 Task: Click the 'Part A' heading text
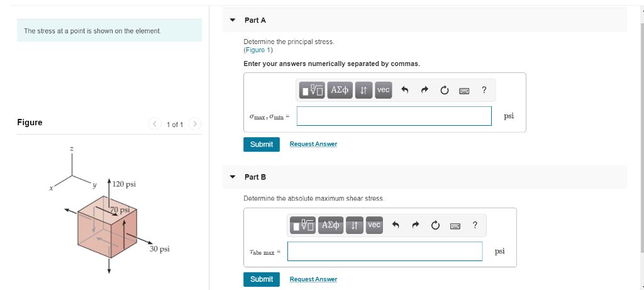click(x=255, y=20)
